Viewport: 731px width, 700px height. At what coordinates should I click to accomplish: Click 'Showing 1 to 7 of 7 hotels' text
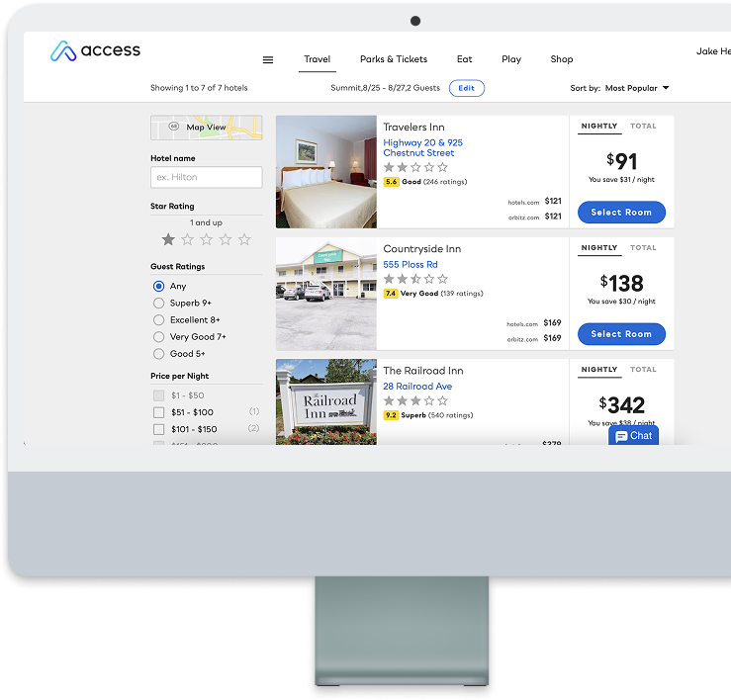199,88
